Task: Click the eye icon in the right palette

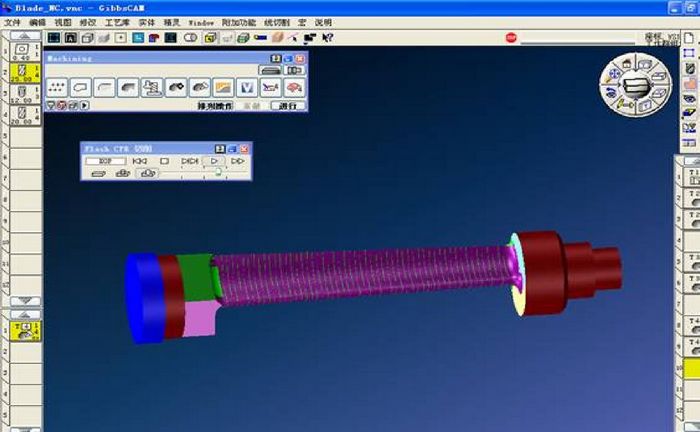Action: (x=689, y=99)
